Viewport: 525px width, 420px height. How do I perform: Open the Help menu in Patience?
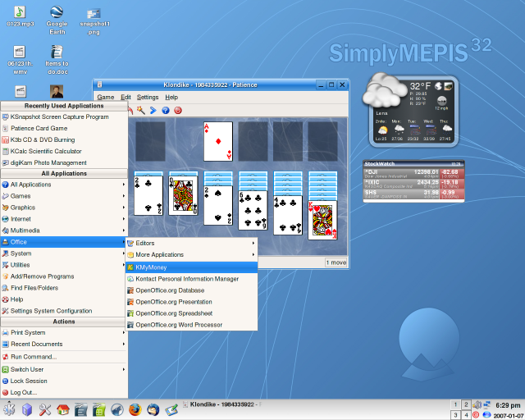click(171, 97)
